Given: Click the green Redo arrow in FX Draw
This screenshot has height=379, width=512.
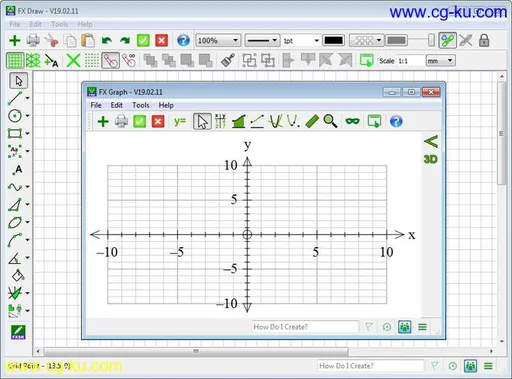Looking at the screenshot, I should click(125, 41).
